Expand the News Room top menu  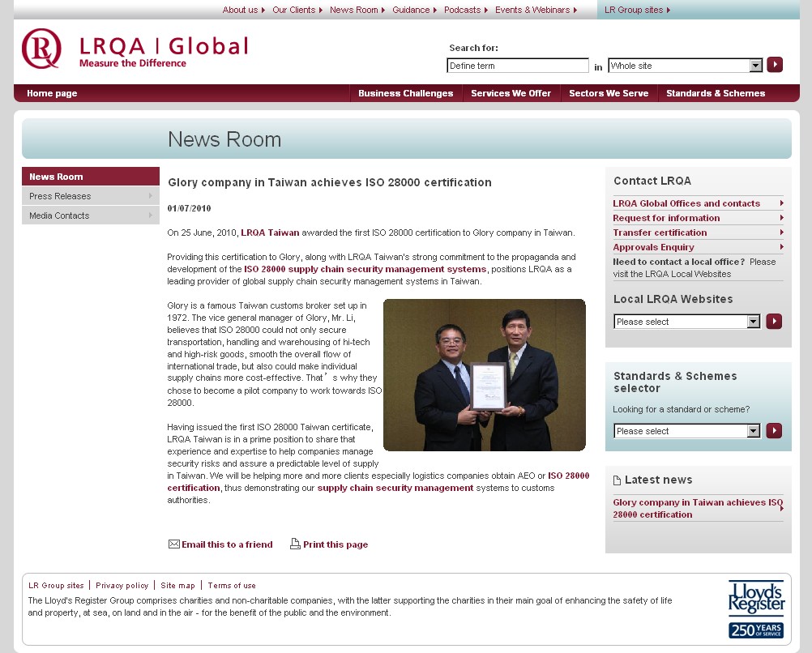(x=357, y=10)
